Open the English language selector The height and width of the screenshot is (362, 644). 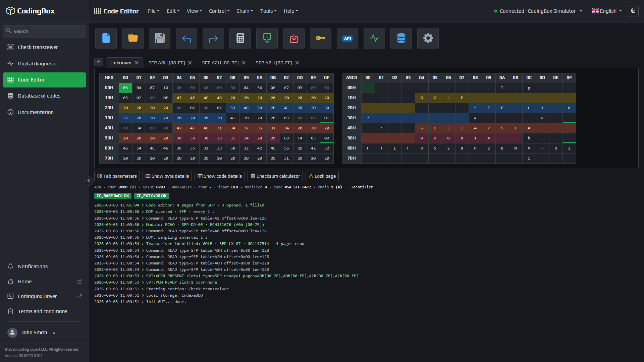(x=607, y=11)
